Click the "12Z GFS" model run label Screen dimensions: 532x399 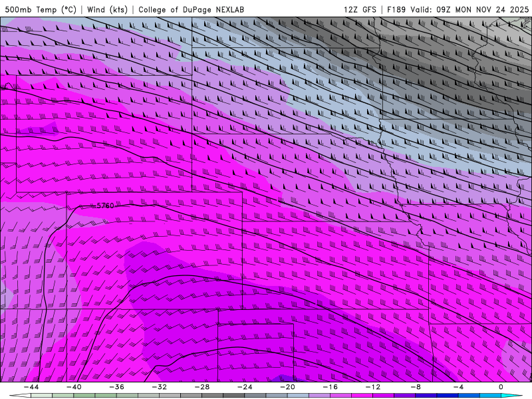(360, 9)
